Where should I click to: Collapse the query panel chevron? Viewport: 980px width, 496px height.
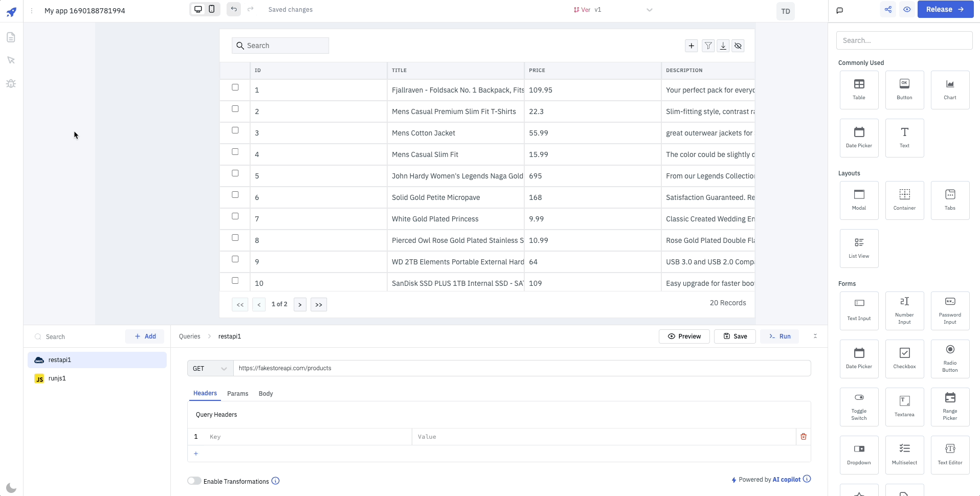815,336
